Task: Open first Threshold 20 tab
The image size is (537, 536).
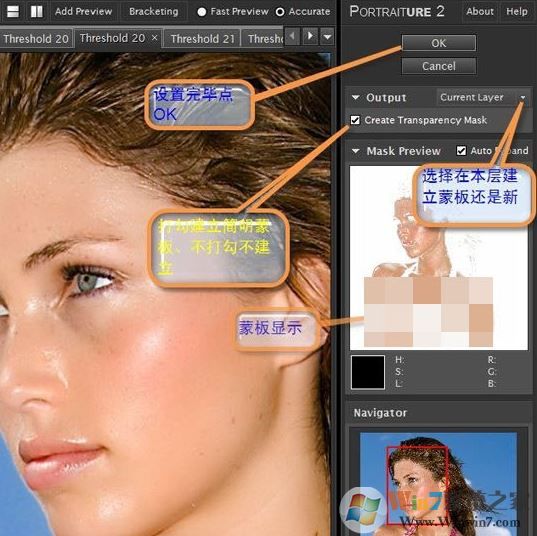Action: click(x=36, y=38)
